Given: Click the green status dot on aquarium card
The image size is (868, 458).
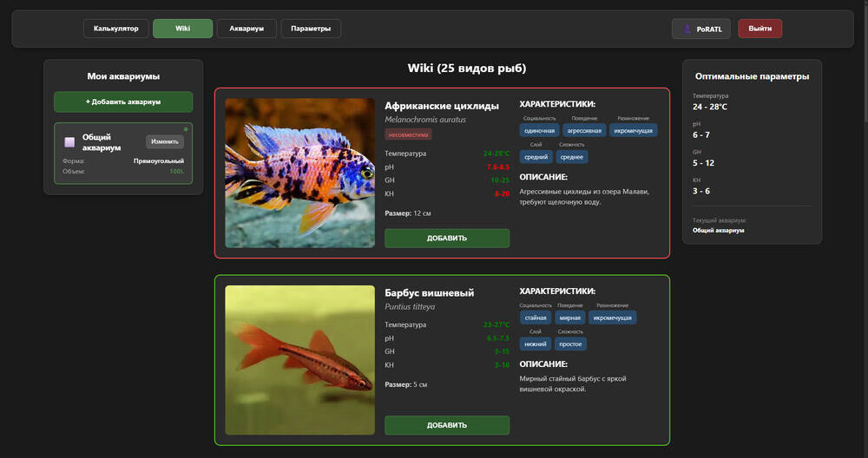Looking at the screenshot, I should [x=186, y=129].
